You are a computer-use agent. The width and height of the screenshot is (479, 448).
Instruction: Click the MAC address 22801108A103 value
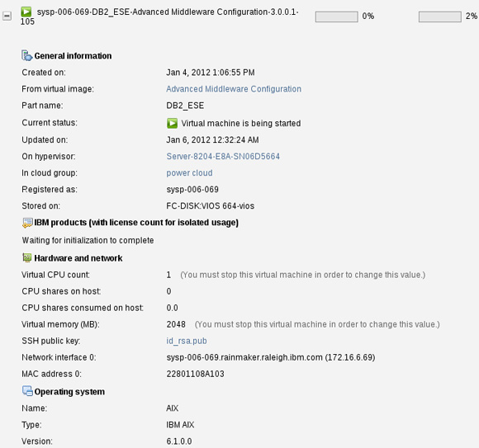[x=195, y=374]
